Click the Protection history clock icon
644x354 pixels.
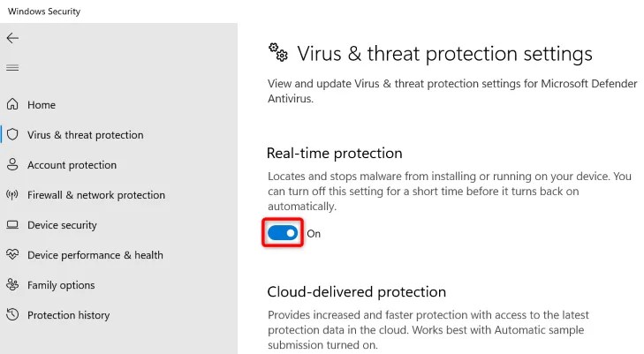[x=12, y=314]
